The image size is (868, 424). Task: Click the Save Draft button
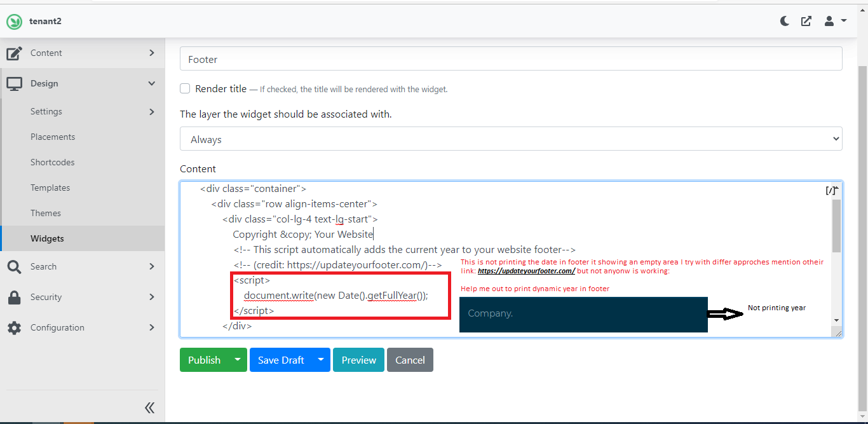click(x=281, y=360)
